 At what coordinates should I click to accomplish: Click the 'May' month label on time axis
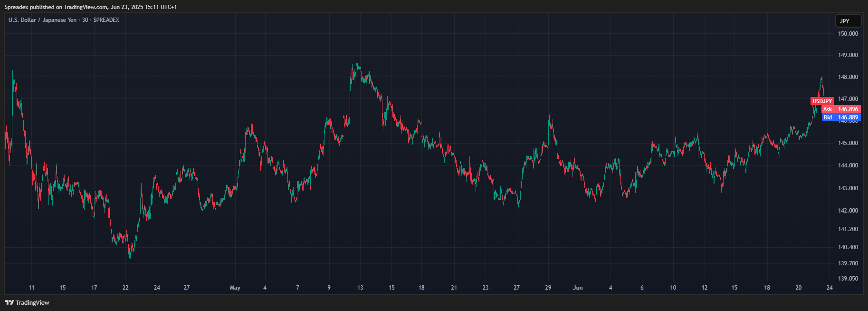point(235,288)
